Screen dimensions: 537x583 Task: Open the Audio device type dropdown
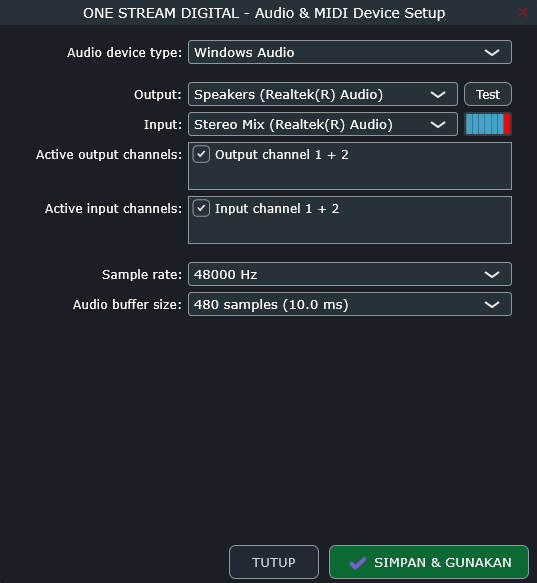pyautogui.click(x=350, y=52)
